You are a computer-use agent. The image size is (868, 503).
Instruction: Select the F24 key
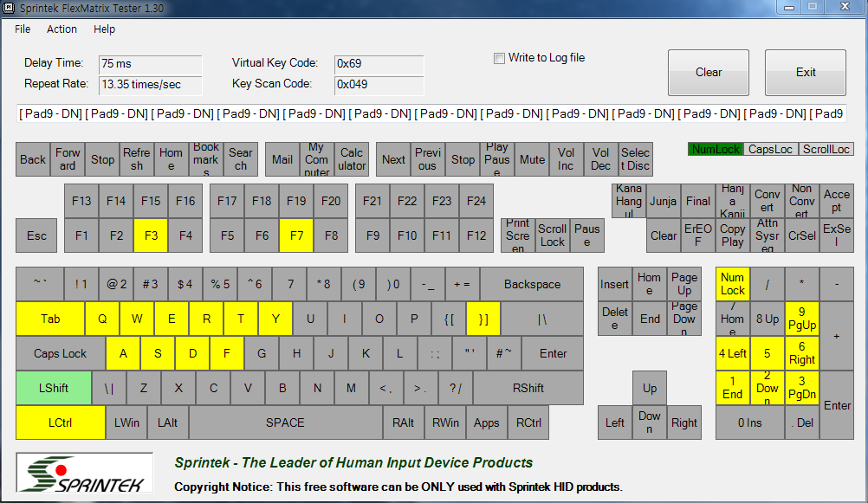pyautogui.click(x=476, y=201)
